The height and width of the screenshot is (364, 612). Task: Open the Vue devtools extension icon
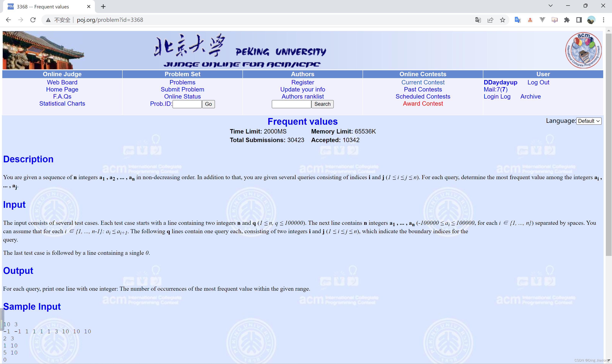click(x=542, y=20)
